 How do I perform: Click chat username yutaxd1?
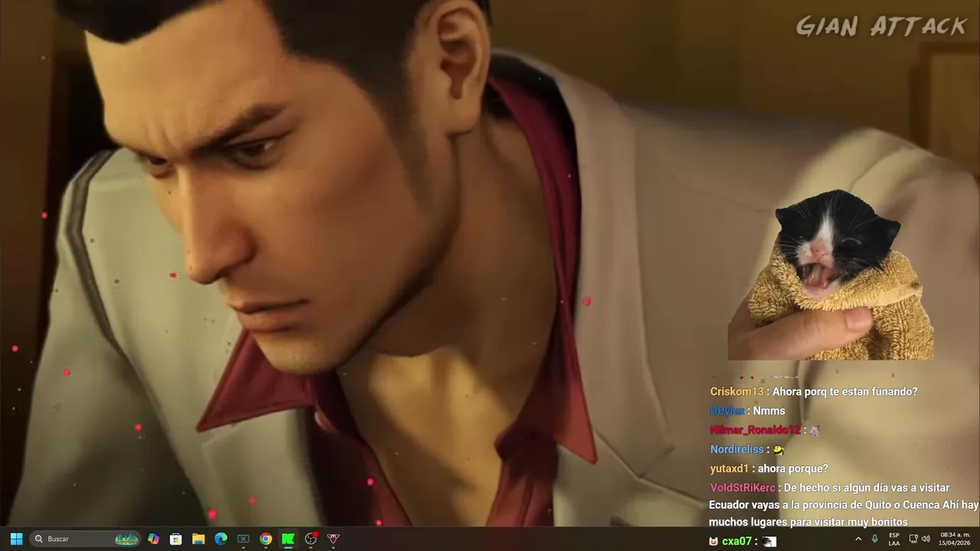pyautogui.click(x=729, y=468)
